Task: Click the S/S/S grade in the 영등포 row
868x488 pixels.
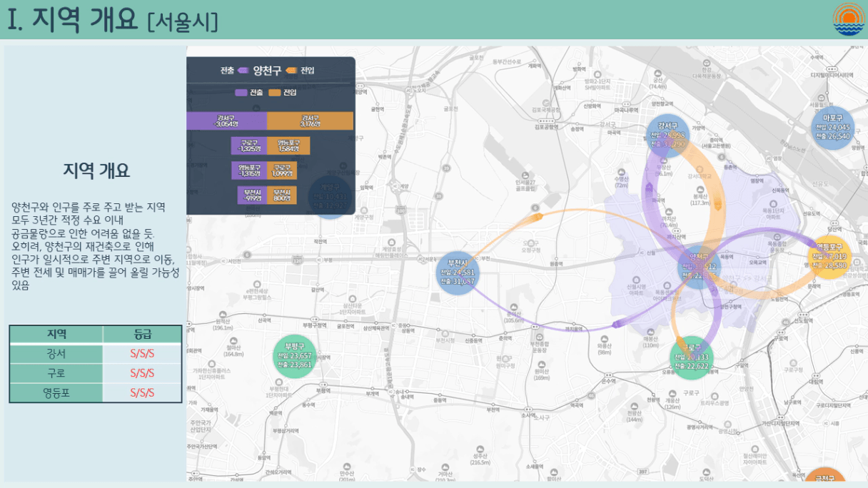Action: (143, 392)
